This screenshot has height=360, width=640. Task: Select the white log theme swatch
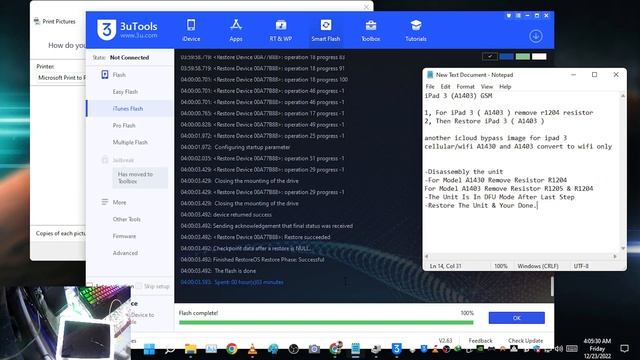coord(539,56)
